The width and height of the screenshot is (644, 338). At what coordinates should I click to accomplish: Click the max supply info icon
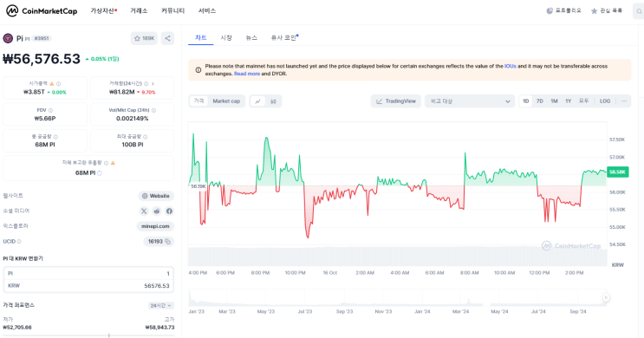(146, 136)
